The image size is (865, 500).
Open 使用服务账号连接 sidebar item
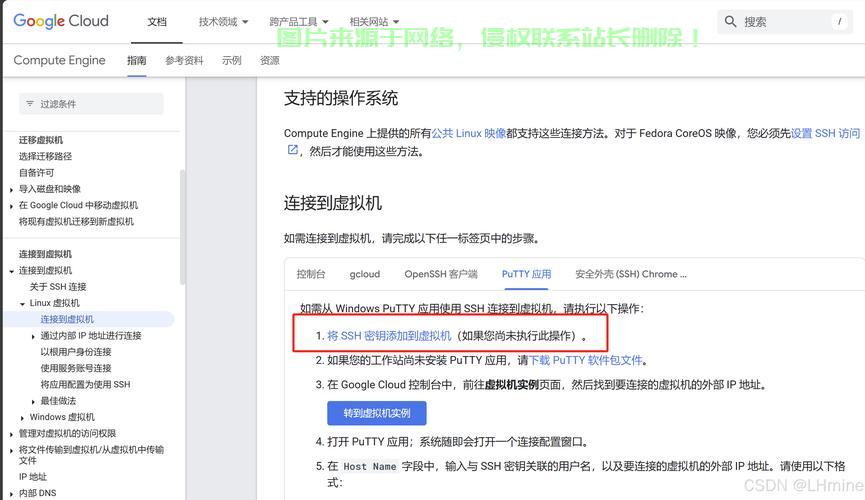[76, 368]
